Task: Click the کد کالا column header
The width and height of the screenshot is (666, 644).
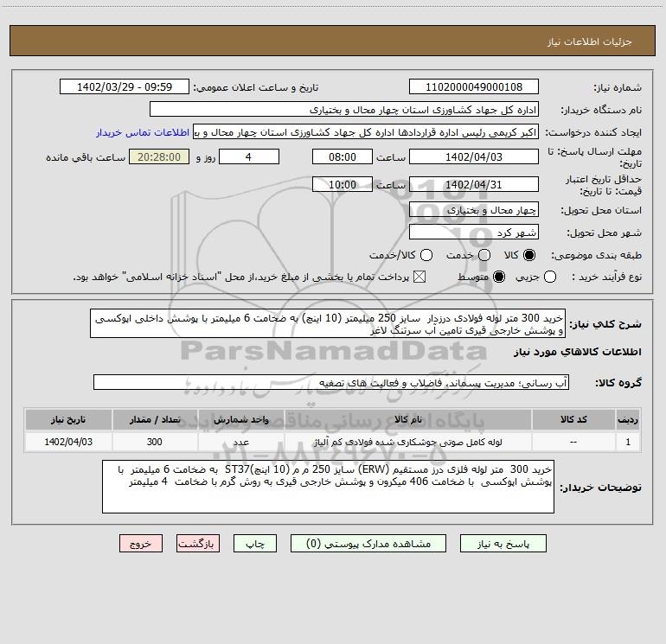Action: point(573,419)
